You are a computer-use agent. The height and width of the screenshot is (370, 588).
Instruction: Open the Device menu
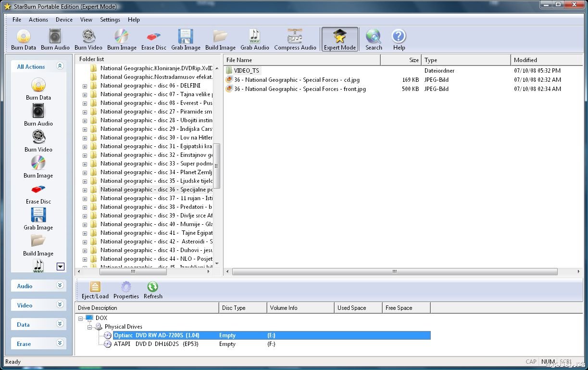(64, 20)
